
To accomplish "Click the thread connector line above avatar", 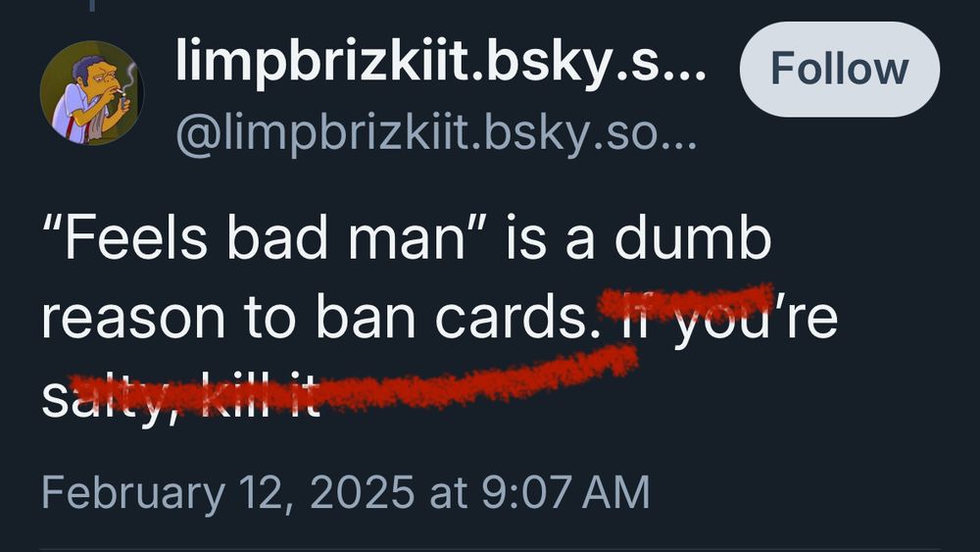I will 91,6.
